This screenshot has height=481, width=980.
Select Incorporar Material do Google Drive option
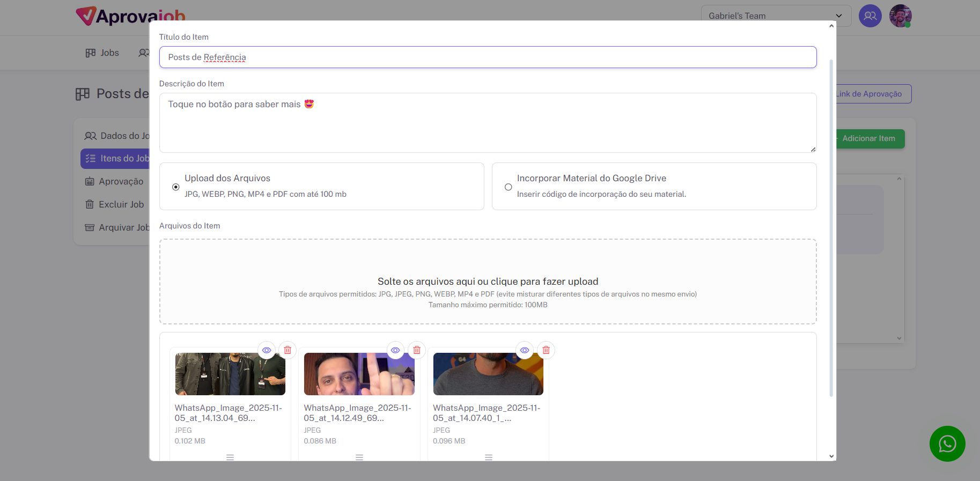[x=508, y=187]
